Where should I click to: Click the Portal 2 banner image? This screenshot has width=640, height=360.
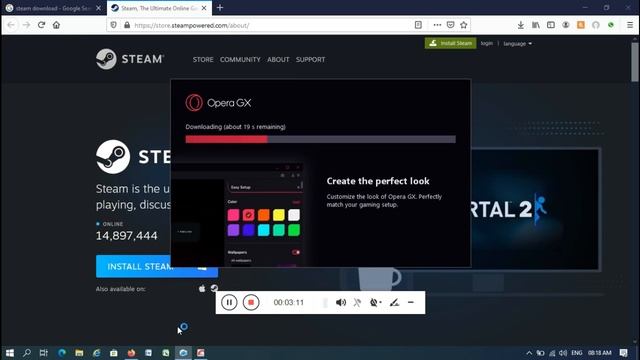[x=535, y=209]
